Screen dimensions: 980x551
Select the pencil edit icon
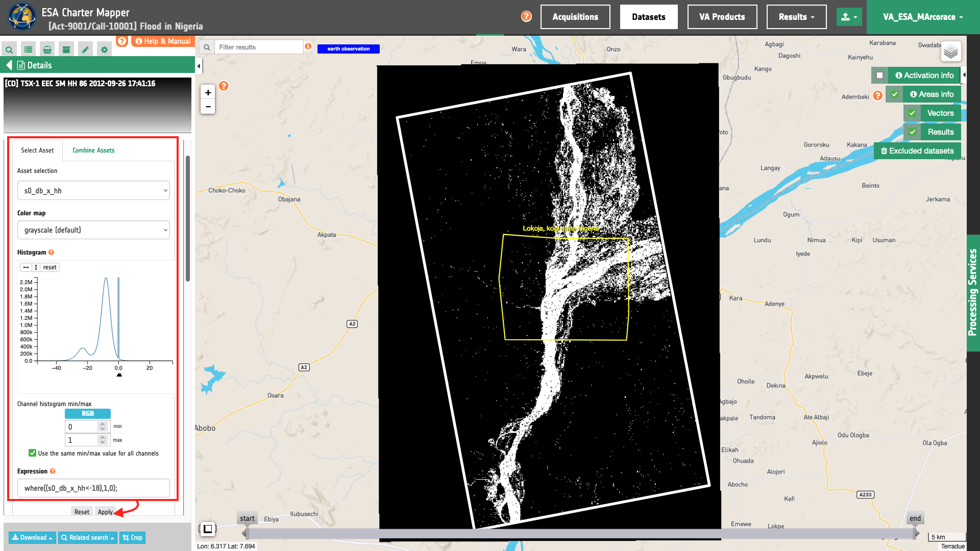[85, 49]
